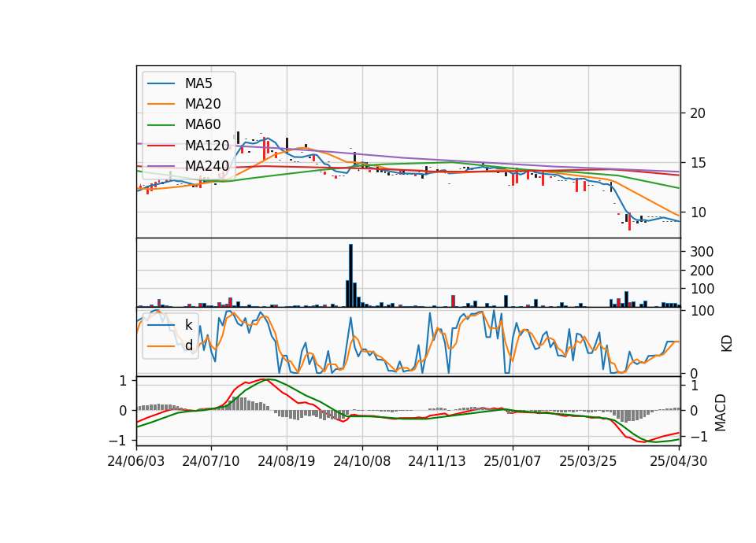Click the 24/07/10 date axis label
756x543 pixels.
click(211, 462)
